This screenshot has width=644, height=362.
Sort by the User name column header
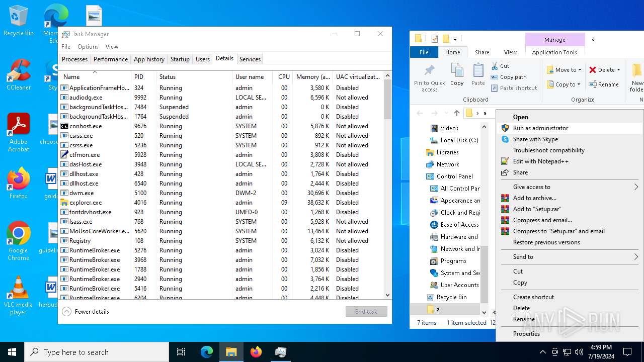(x=253, y=77)
